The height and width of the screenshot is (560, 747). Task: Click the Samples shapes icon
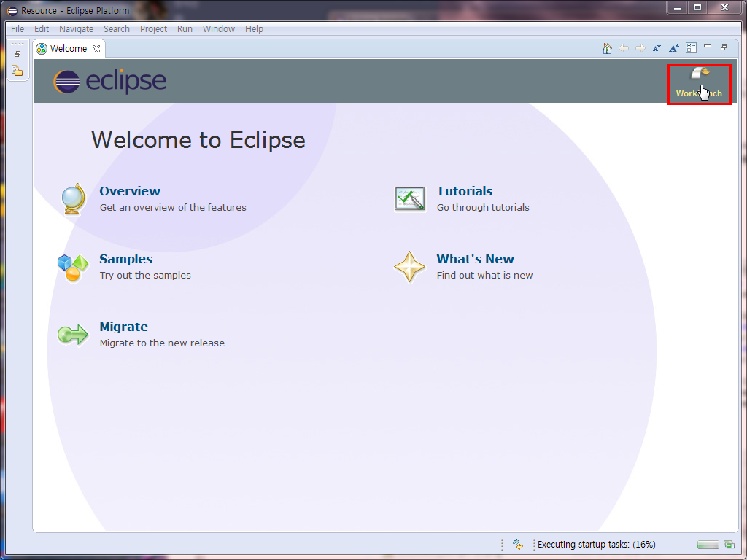tap(72, 268)
